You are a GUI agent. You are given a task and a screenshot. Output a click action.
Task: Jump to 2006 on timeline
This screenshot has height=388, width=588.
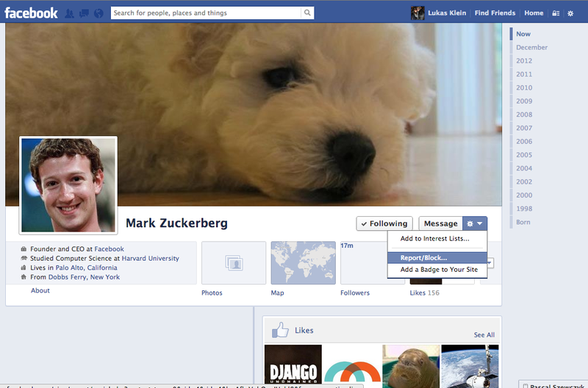tap(524, 142)
